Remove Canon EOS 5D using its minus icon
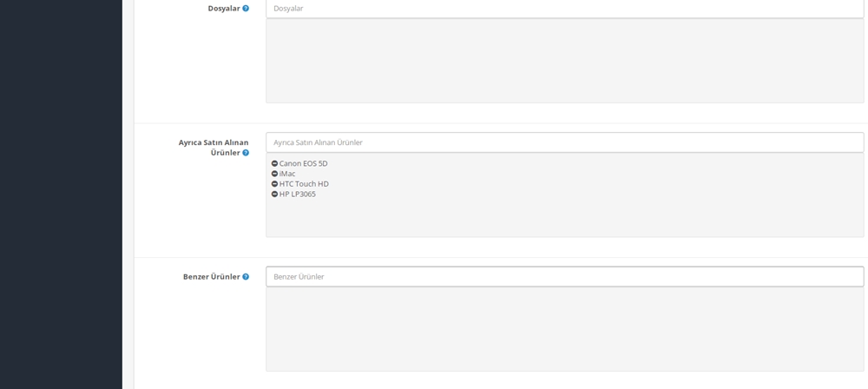Viewport: 868px width, 389px height. [274, 163]
